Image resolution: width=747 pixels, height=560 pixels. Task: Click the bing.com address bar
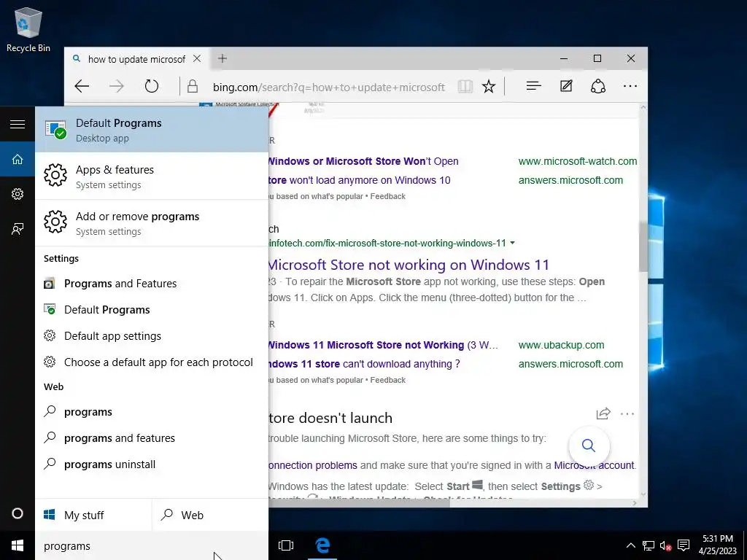pyautogui.click(x=329, y=87)
